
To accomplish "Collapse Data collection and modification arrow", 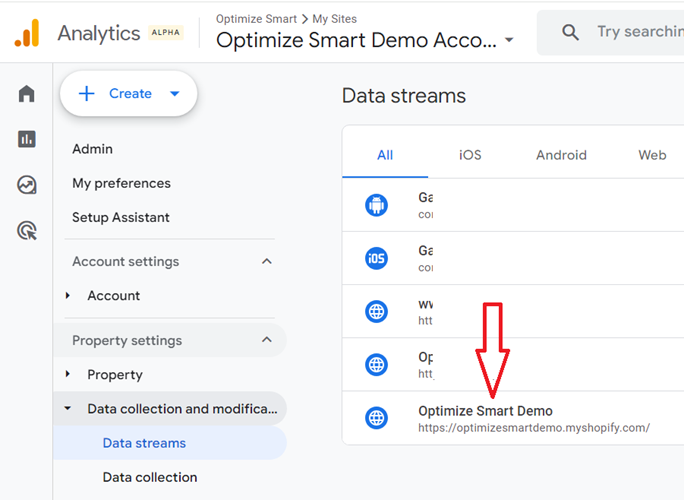I will click(x=68, y=408).
